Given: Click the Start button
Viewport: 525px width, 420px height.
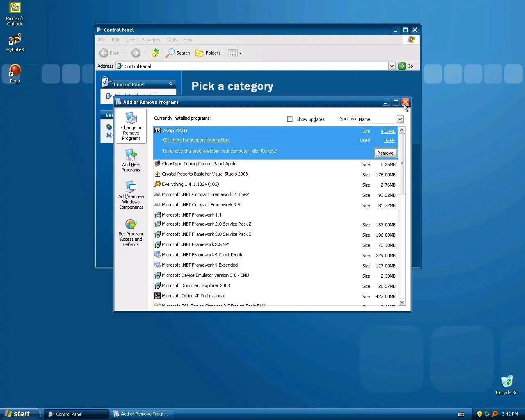Looking at the screenshot, I should [19, 414].
